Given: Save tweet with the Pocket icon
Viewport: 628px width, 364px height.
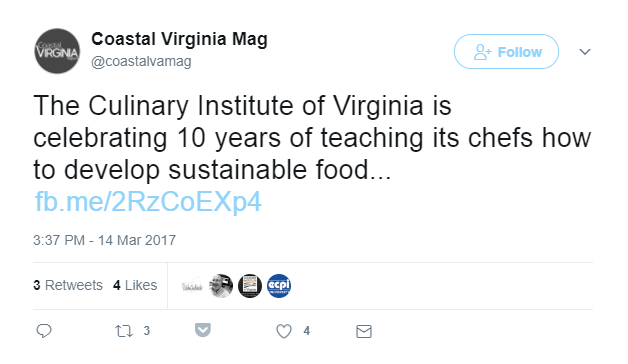Looking at the screenshot, I should pyautogui.click(x=203, y=330).
